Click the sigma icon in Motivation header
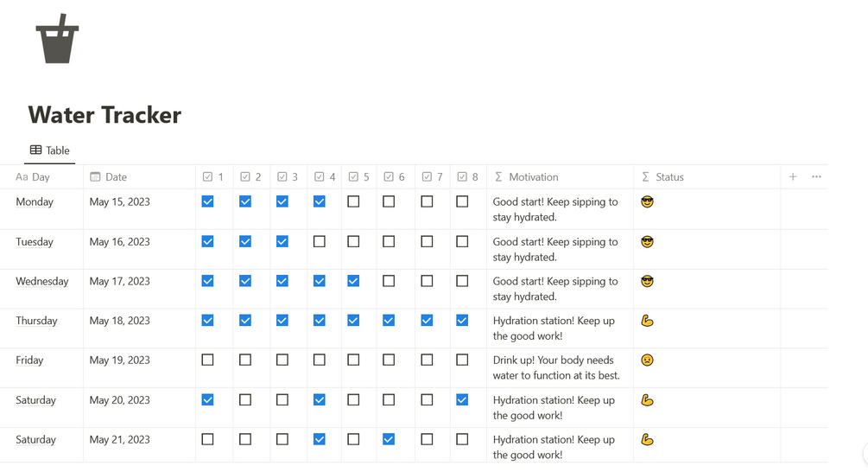 pyautogui.click(x=498, y=176)
